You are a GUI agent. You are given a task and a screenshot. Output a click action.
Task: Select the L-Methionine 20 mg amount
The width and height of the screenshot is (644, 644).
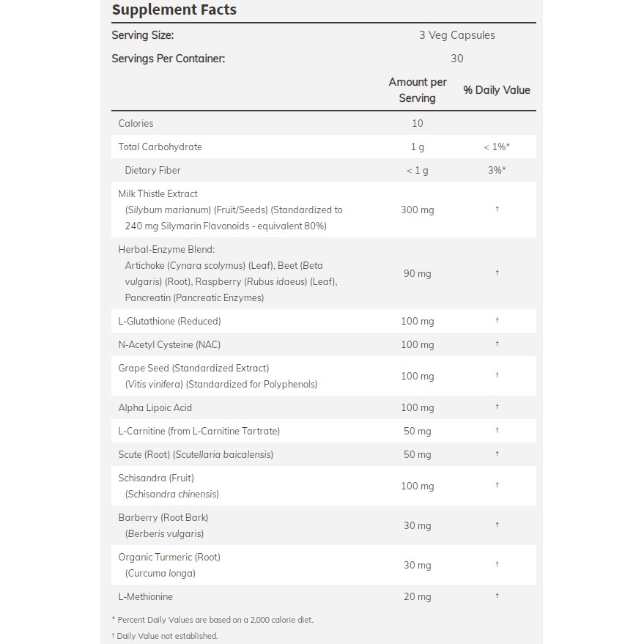418,597
